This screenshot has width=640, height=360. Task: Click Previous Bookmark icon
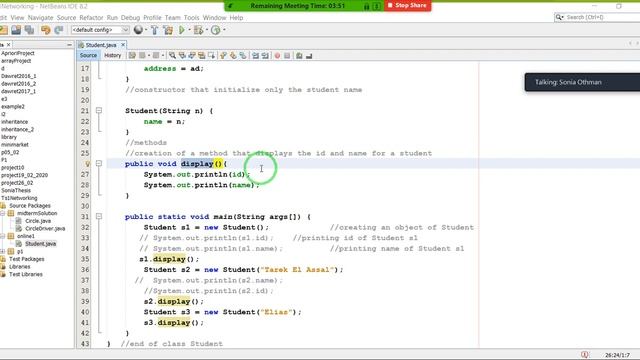coord(223,56)
